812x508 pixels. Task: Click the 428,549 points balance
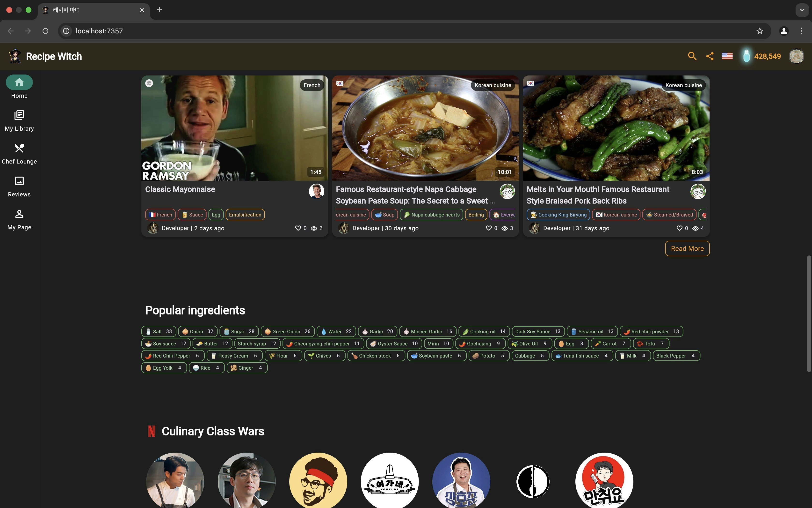(x=767, y=56)
